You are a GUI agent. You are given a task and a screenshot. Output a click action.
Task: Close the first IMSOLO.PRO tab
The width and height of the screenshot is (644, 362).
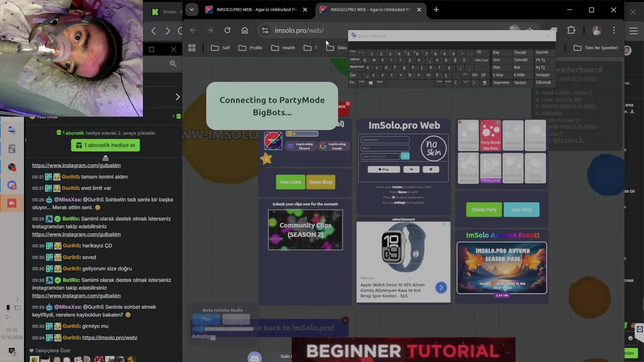(305, 10)
